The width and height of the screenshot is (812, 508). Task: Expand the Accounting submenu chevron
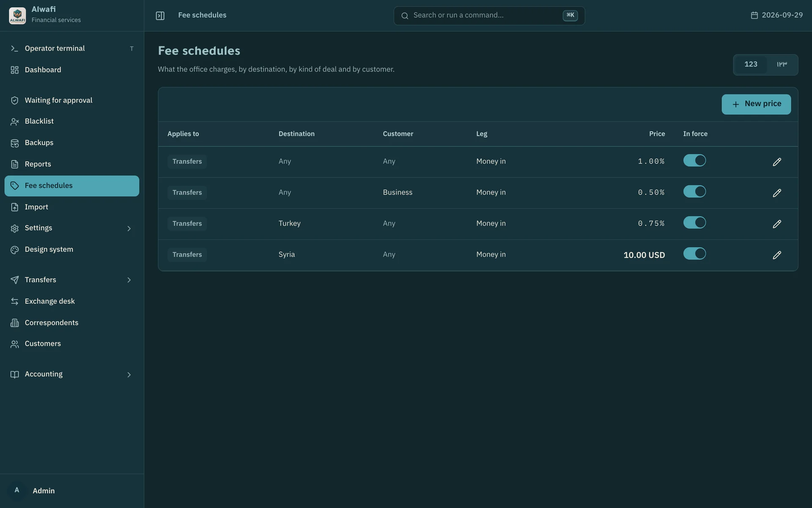(129, 375)
